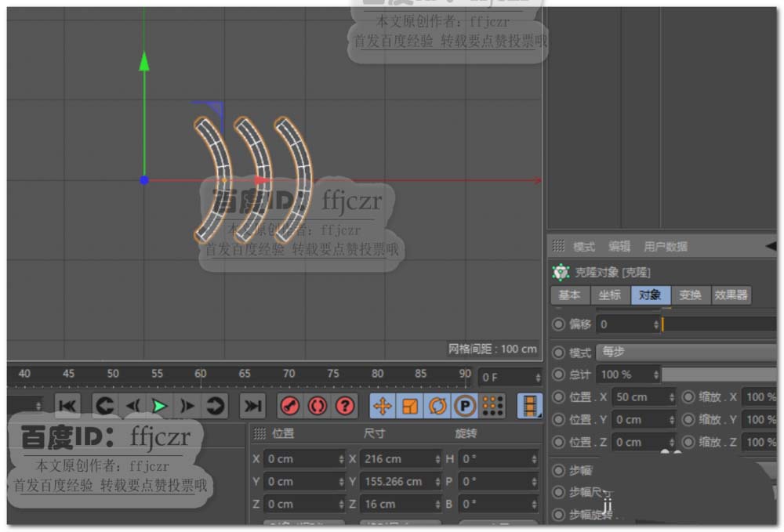Viewport: 784px width, 532px height.
Task: Switch to the 变换 tab
Action: [x=691, y=295]
